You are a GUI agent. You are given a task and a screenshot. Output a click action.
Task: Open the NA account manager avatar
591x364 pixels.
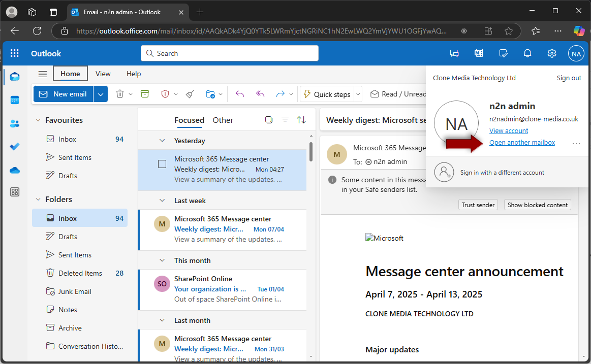pyautogui.click(x=576, y=53)
